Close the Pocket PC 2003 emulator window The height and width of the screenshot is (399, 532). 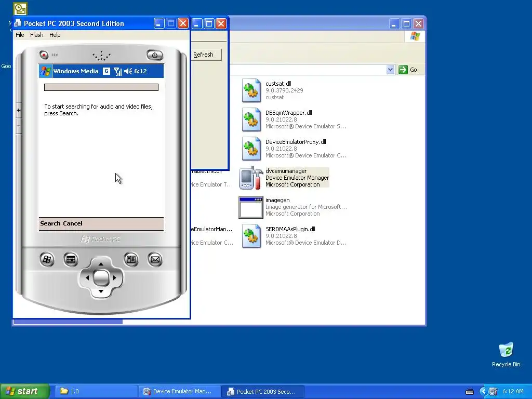(x=183, y=23)
